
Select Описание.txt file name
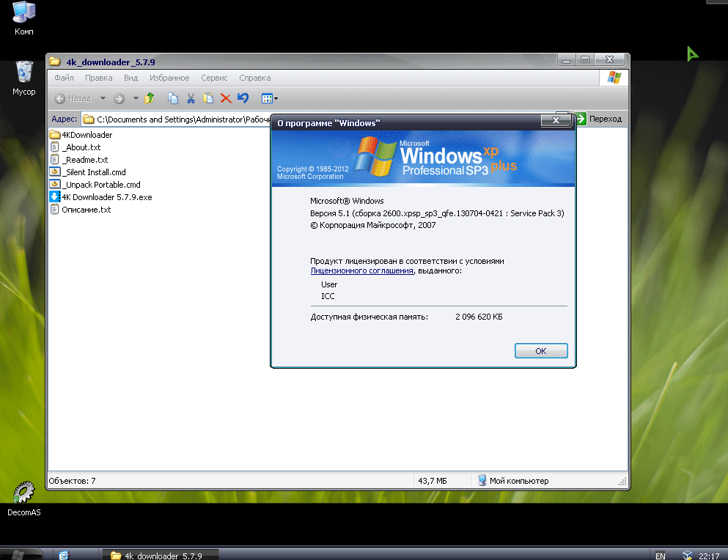[x=87, y=210]
